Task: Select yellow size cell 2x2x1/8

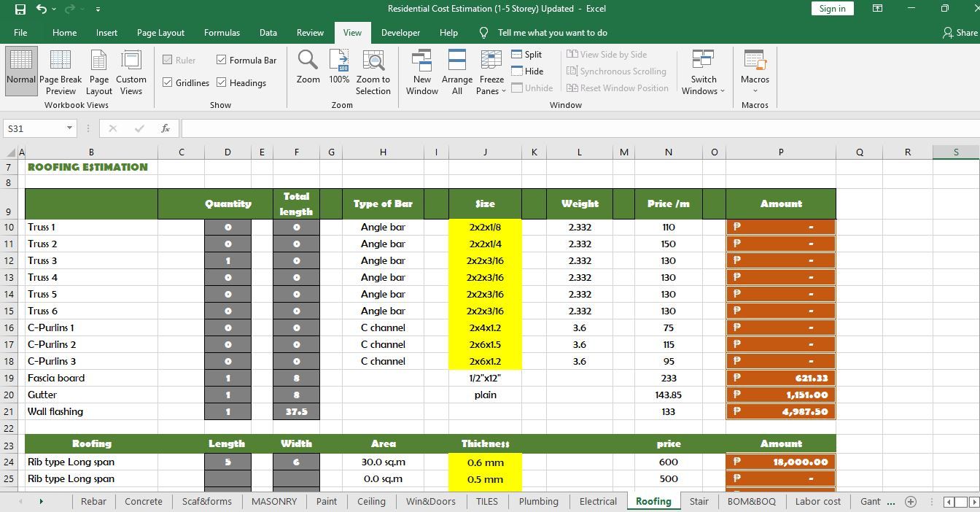Action: click(485, 227)
